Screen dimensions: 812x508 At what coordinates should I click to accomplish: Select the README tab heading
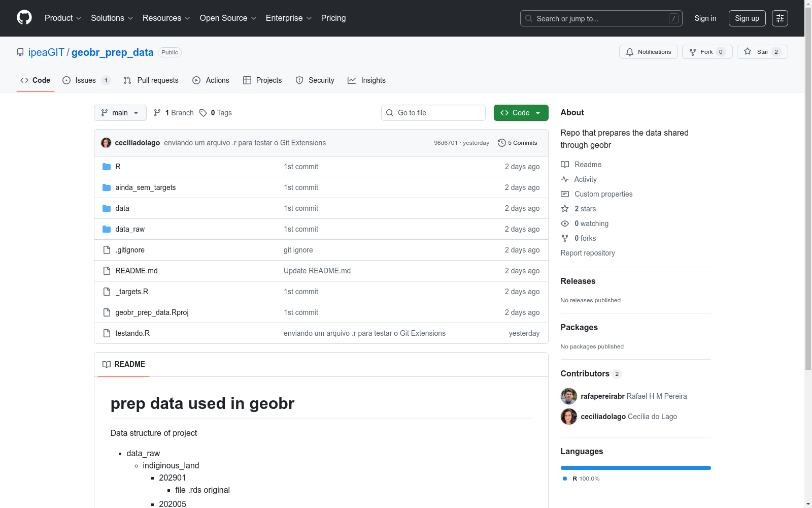click(x=124, y=364)
